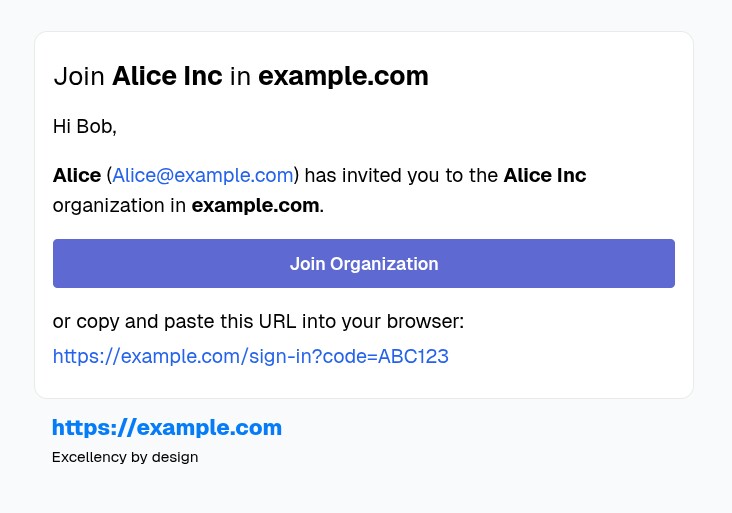Click bold "Alice Inc" in the invitation paragraph
Image resolution: width=732 pixels, height=513 pixels.
point(544,176)
